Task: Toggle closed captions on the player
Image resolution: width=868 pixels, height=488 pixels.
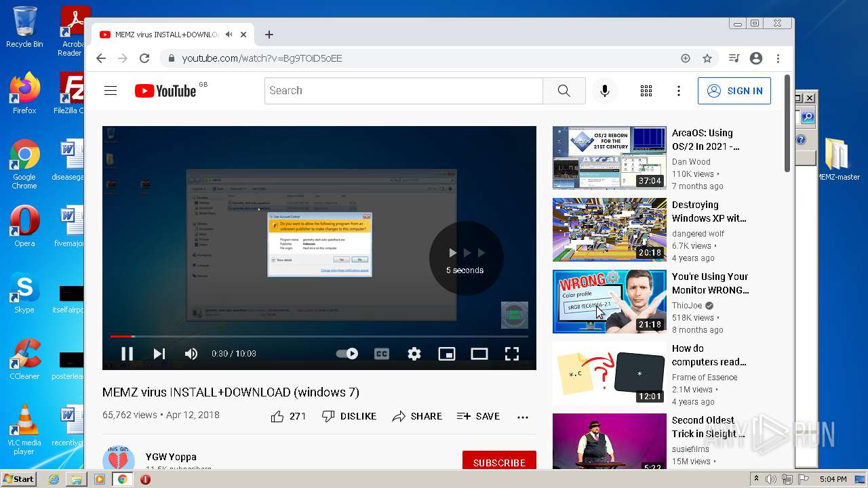Action: tap(382, 353)
